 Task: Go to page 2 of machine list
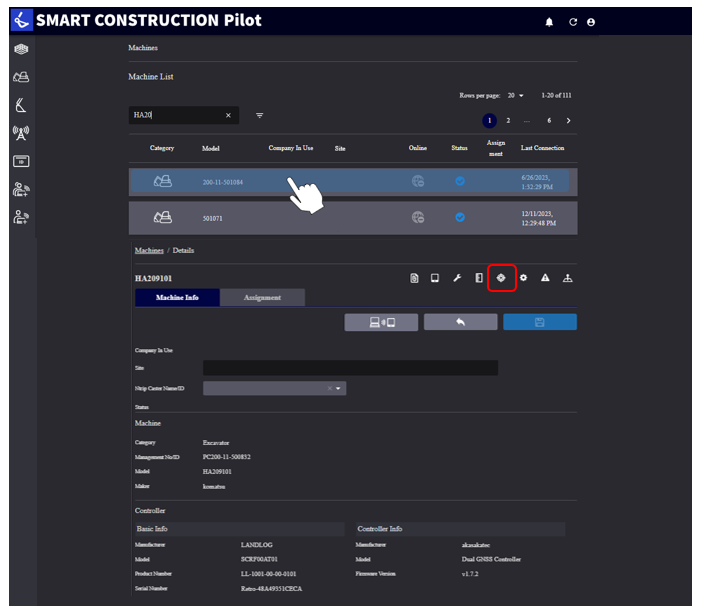pos(508,120)
